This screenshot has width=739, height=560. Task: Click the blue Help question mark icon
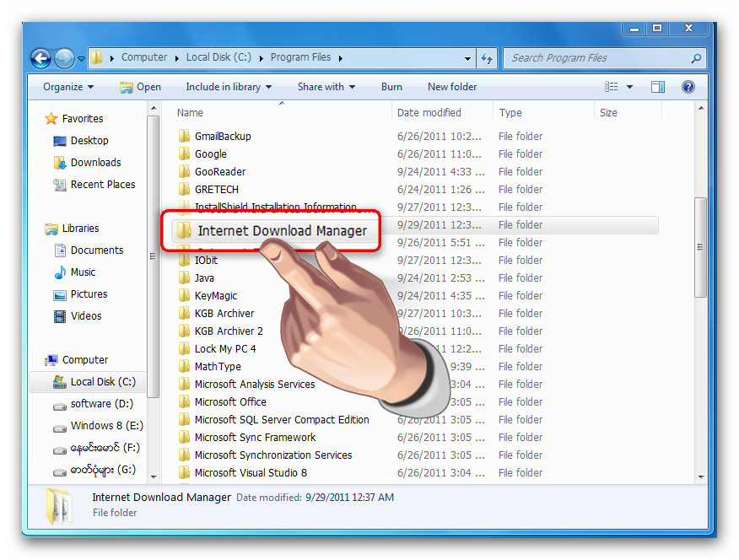tap(688, 87)
